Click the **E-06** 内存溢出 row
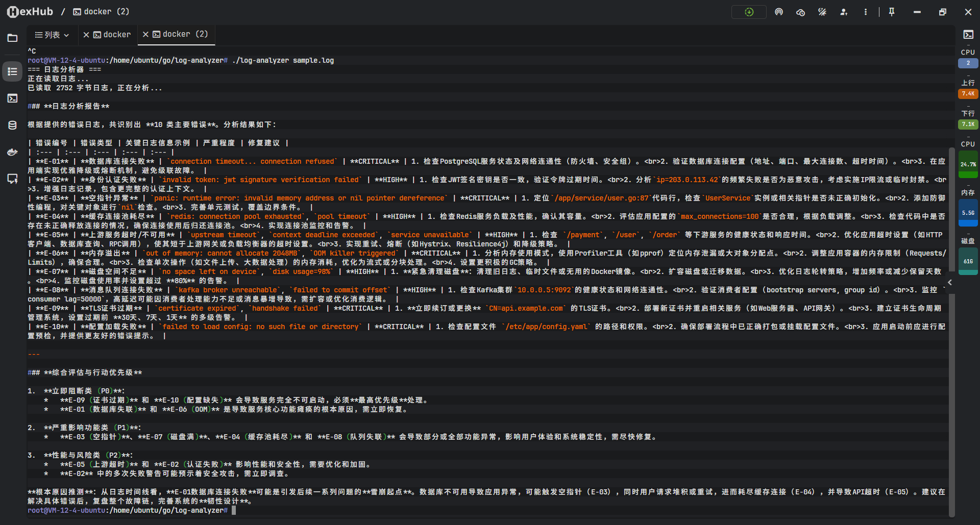Image resolution: width=980 pixels, height=525 pixels. (486, 258)
